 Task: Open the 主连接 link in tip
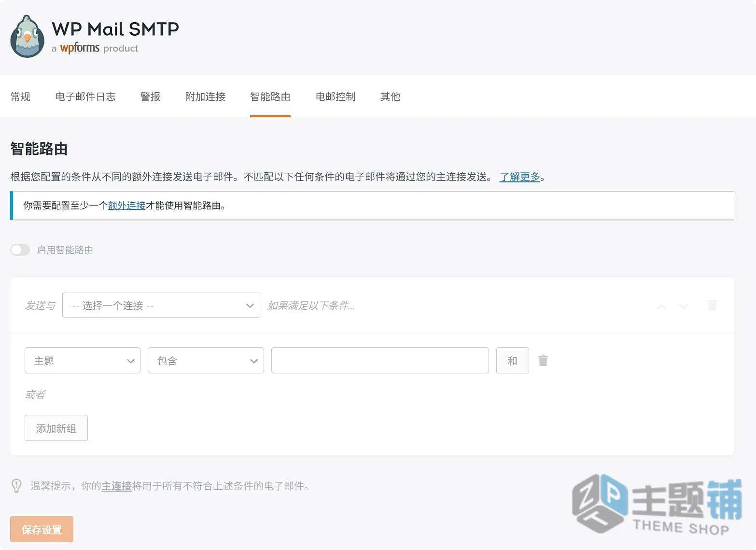point(116,486)
